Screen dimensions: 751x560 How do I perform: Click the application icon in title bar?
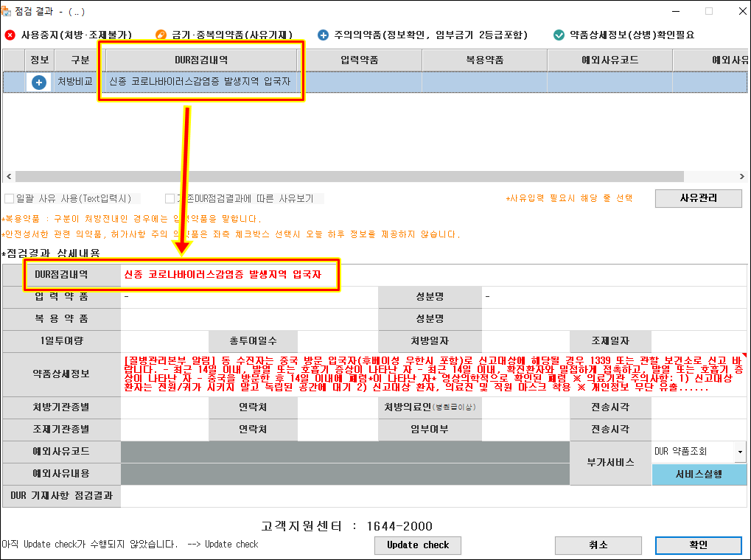pyautogui.click(x=7, y=10)
